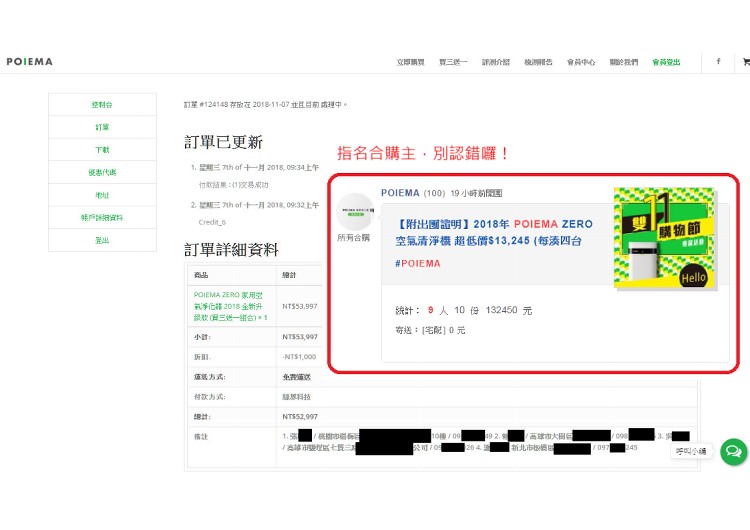Click the 付款結果 transaction result text
This screenshot has height=530, width=750.
(233, 185)
